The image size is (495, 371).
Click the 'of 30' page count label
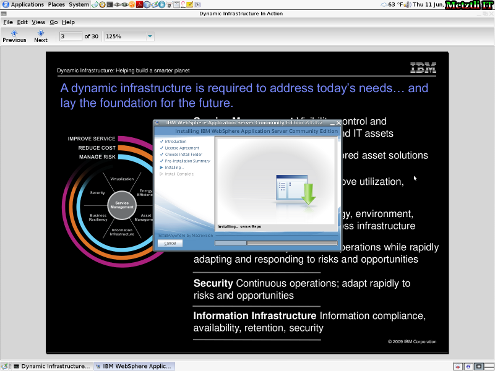(x=91, y=36)
